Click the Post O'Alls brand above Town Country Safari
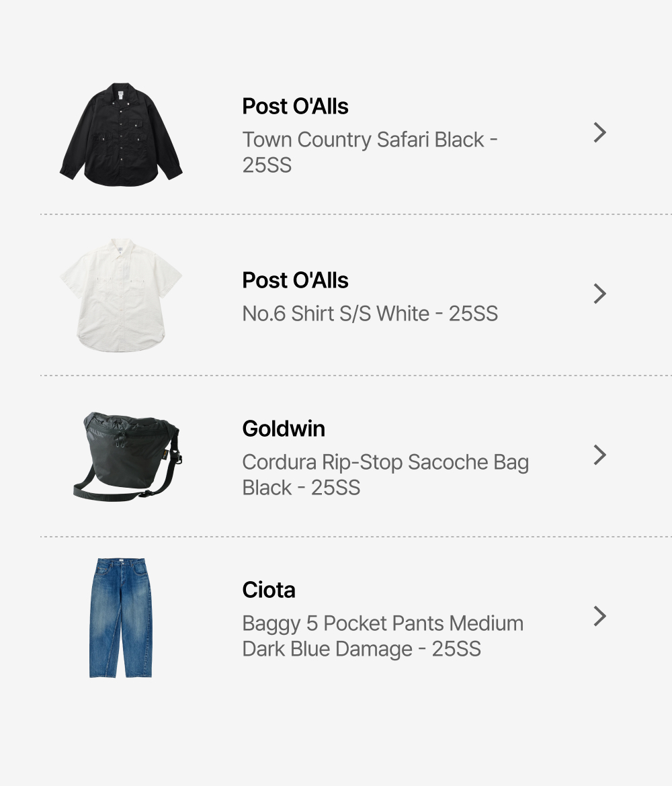Image resolution: width=672 pixels, height=786 pixels. coord(295,106)
